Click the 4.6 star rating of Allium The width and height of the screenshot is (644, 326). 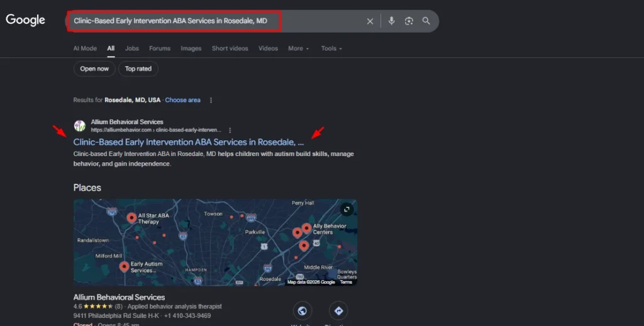(x=97, y=306)
